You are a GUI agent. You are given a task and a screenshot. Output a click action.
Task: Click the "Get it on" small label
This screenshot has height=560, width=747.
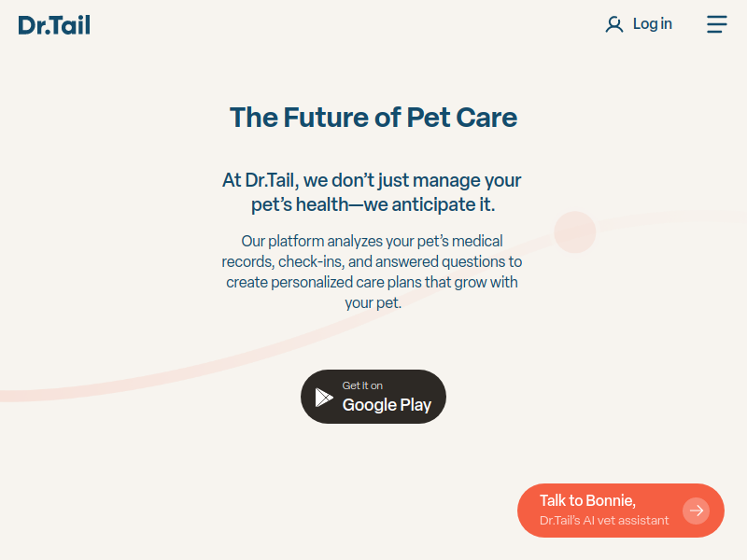362,385
